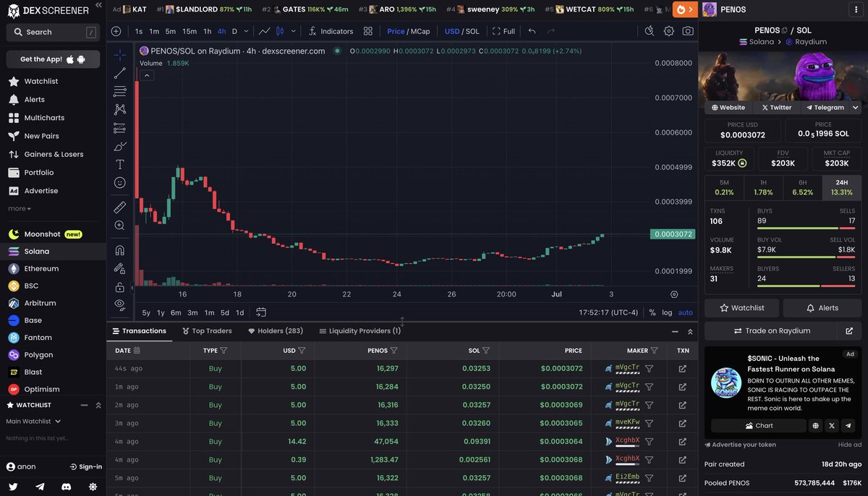Open the Liquidity Providers (1) tab
The image size is (868, 496).
point(359,330)
